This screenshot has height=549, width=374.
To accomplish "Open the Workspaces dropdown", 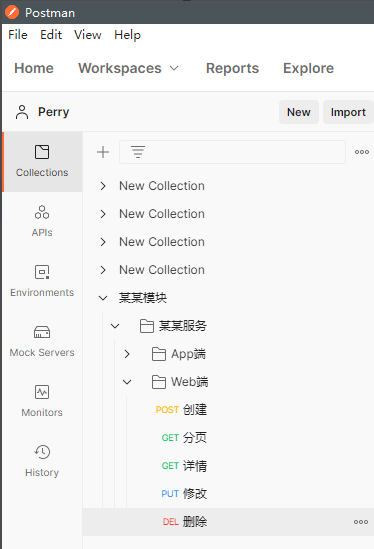I will pyautogui.click(x=128, y=68).
